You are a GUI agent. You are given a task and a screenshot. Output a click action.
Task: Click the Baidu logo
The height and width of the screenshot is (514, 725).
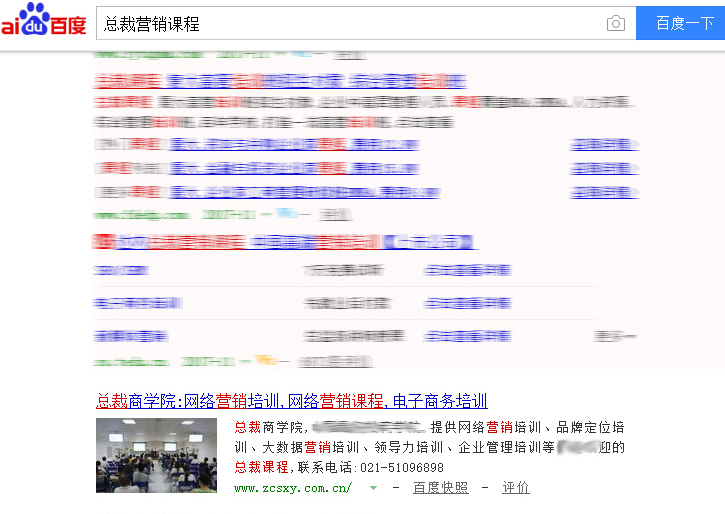click(x=43, y=20)
